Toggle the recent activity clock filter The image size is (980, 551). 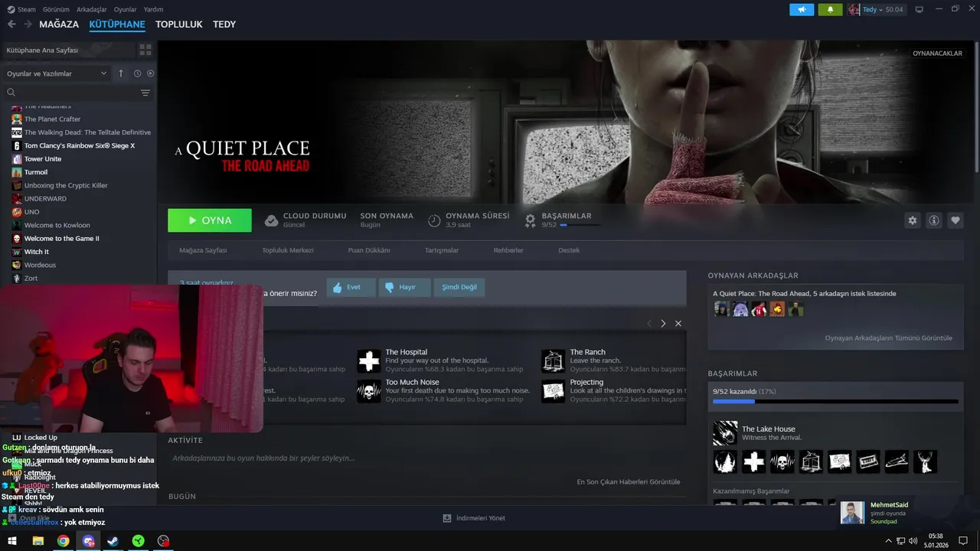[137, 73]
